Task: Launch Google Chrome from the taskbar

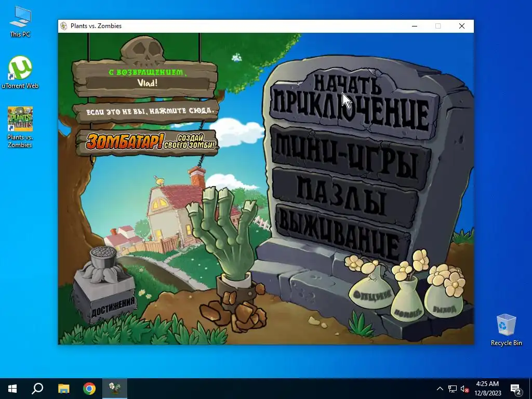Action: pos(89,389)
